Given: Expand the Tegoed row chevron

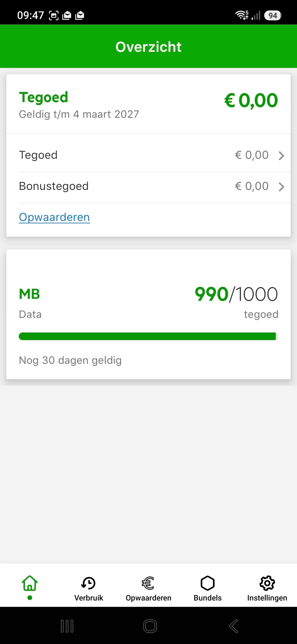Looking at the screenshot, I should 281,155.
